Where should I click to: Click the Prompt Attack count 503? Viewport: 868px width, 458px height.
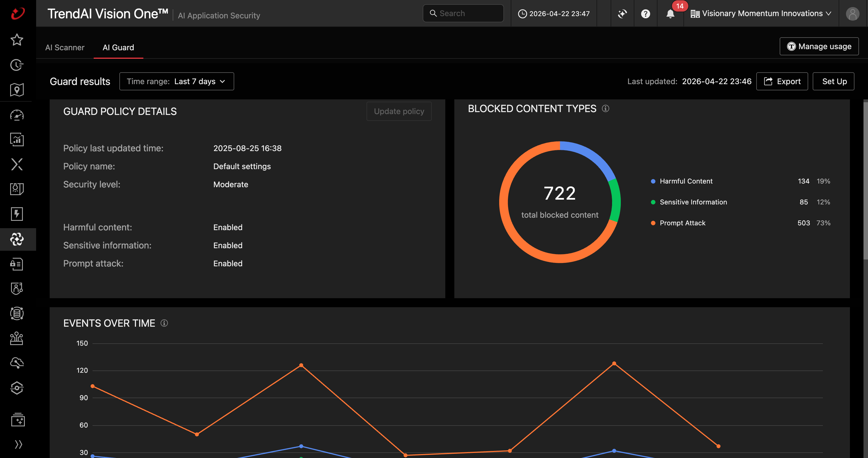click(803, 223)
